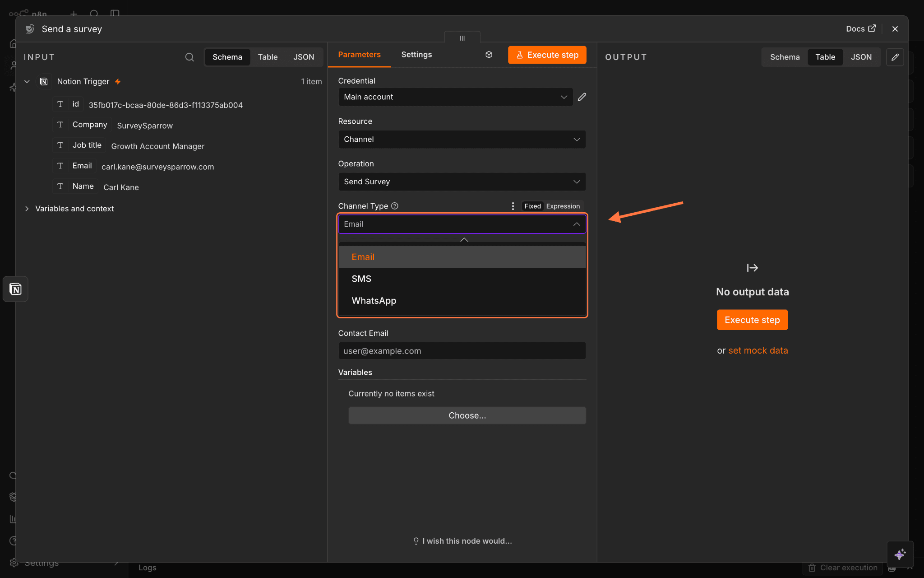
Task: Click Execute step under No output data
Action: (752, 320)
